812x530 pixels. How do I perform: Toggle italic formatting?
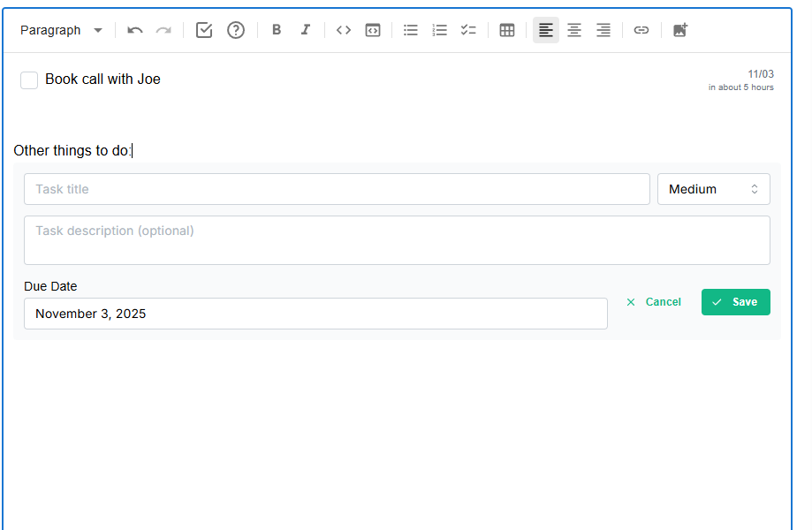[306, 30]
